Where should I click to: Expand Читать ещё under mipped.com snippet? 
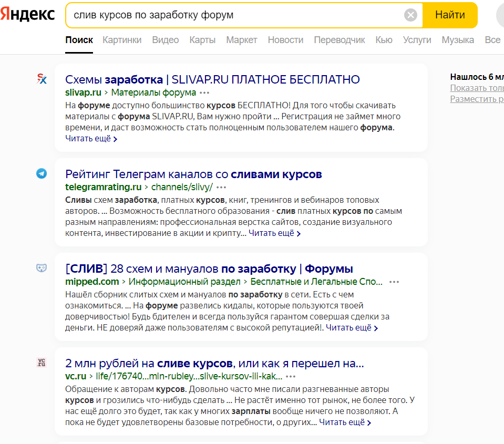click(352, 328)
